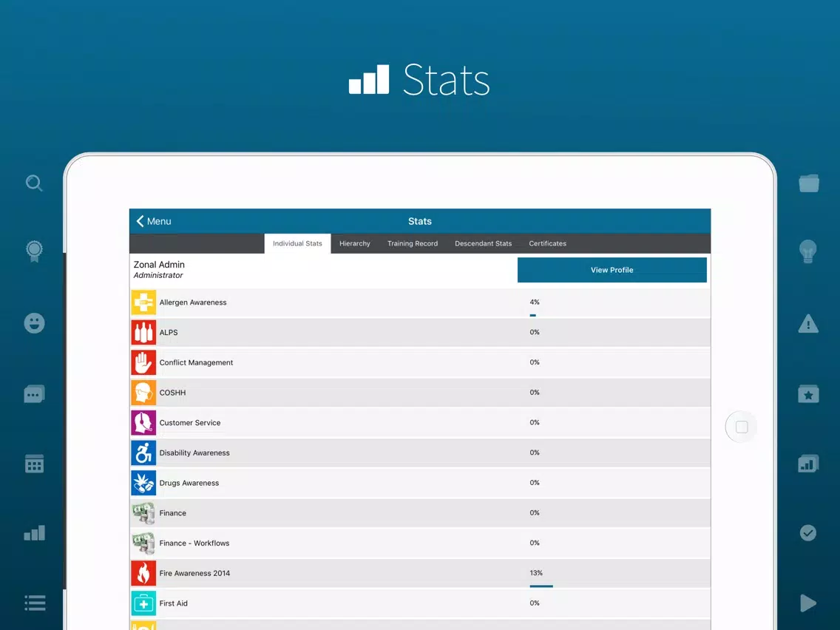Open the Allergen Awareness course row
This screenshot has width=840, height=630.
click(x=420, y=302)
